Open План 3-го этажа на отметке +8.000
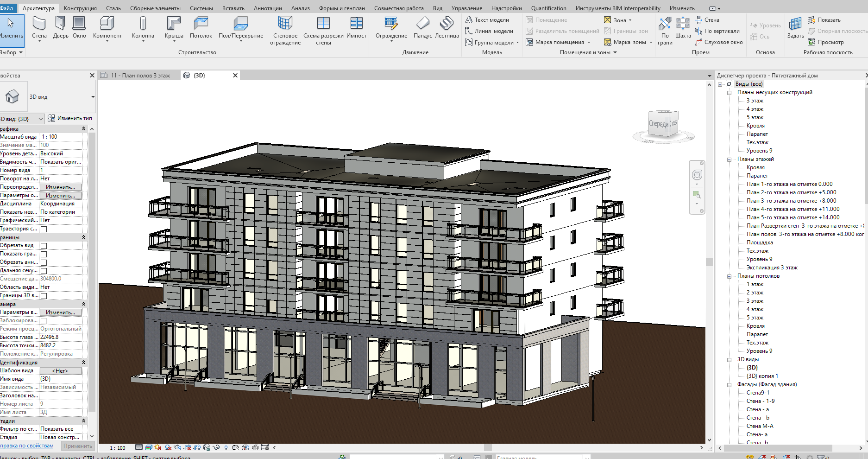The image size is (868, 459). [x=791, y=201]
